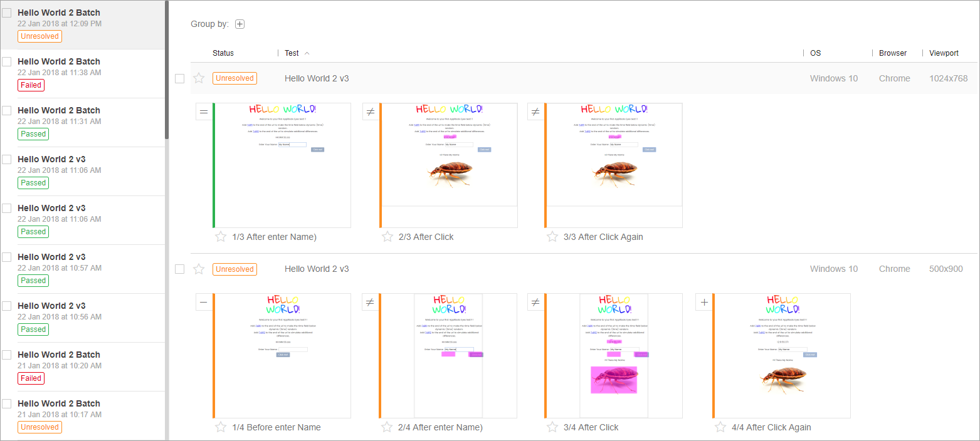The width and height of the screenshot is (980, 441).
Task: Click the Browser column header
Action: [x=892, y=53]
